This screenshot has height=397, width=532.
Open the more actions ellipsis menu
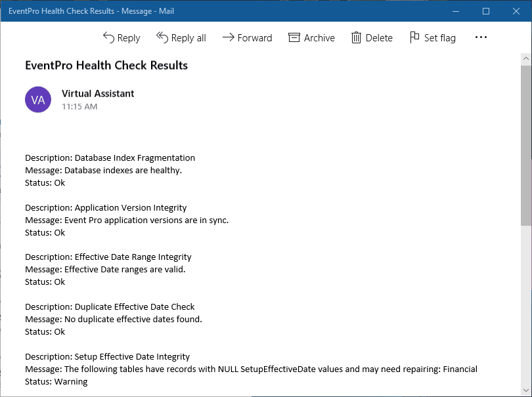coord(481,37)
